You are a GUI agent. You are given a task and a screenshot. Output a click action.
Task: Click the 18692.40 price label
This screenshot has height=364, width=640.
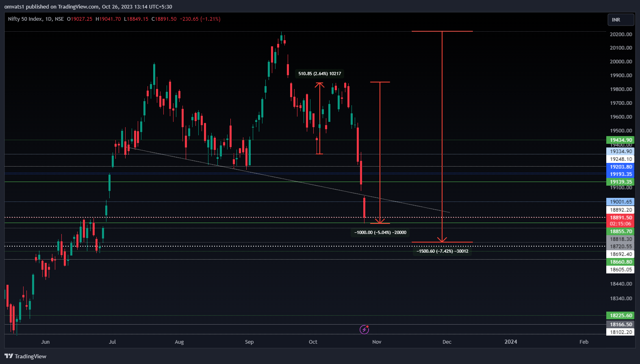point(620,254)
